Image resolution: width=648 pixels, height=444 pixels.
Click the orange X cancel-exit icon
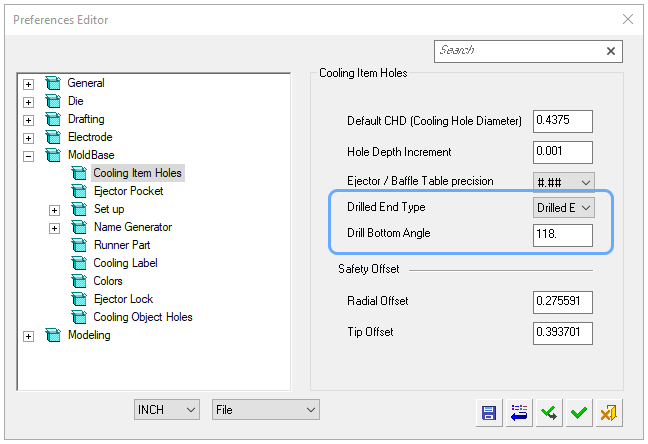pyautogui.click(x=609, y=413)
